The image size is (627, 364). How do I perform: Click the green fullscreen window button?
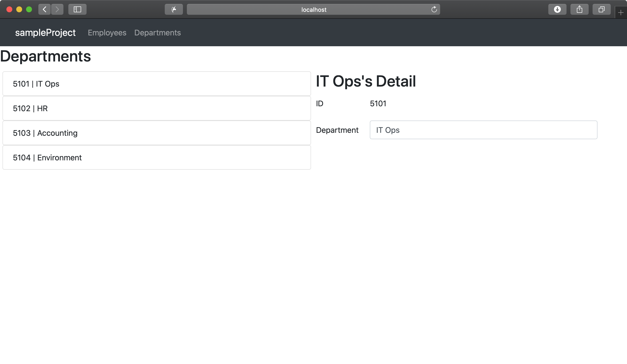pyautogui.click(x=29, y=9)
